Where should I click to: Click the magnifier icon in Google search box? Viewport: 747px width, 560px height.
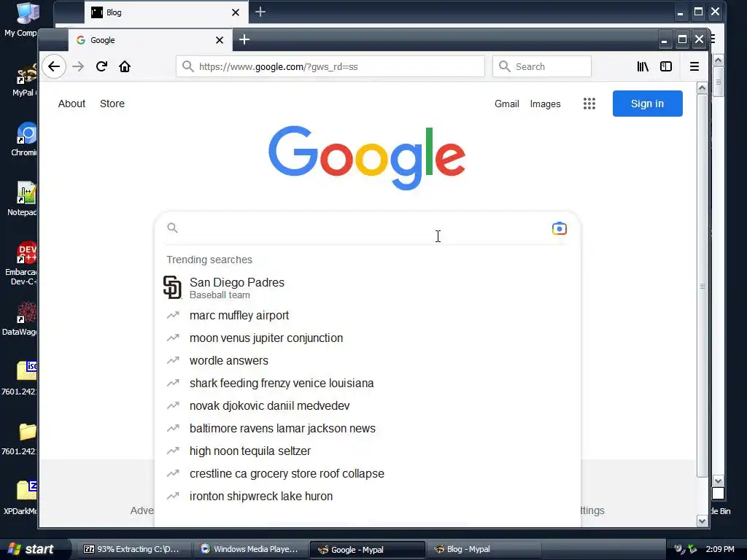pos(172,228)
